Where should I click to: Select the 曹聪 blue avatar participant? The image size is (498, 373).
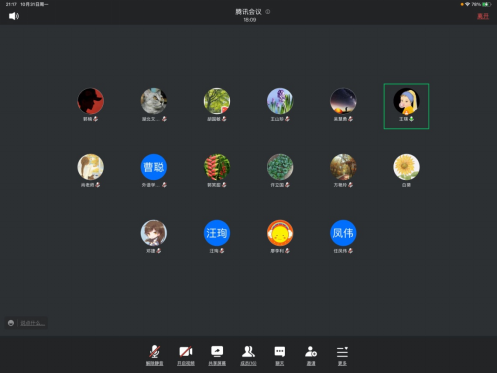(x=154, y=167)
